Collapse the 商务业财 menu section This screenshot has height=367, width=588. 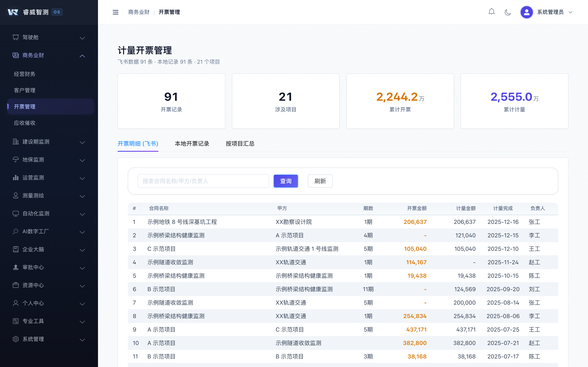pos(82,56)
